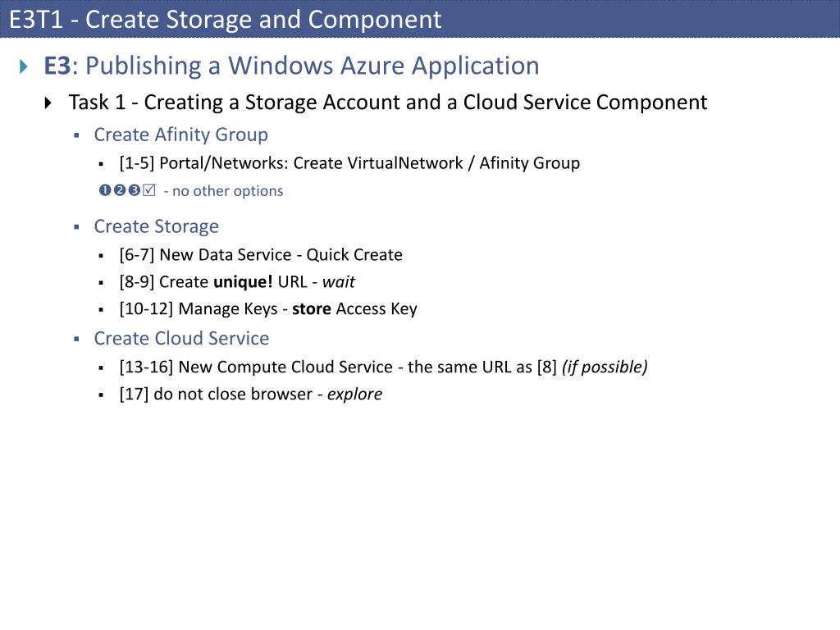Click the 'Create Afinity Group' heading

(181, 135)
